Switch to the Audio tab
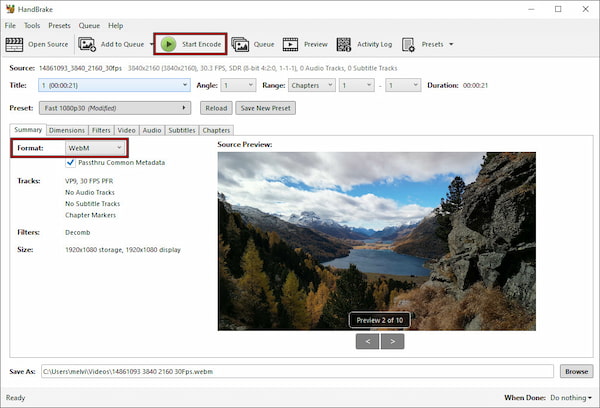Image resolution: width=600 pixels, height=408 pixels. (152, 130)
